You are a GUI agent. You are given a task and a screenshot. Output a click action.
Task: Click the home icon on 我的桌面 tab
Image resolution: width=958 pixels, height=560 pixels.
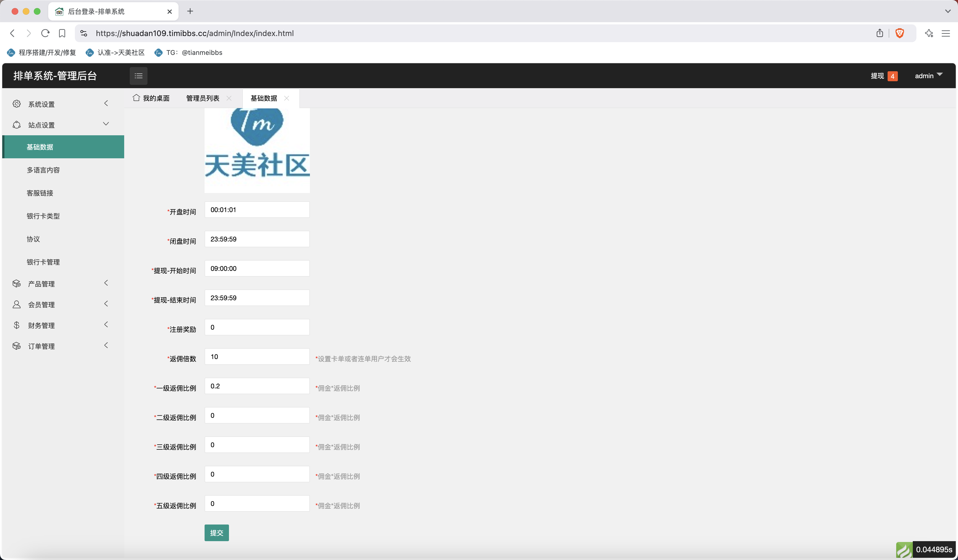(x=136, y=98)
